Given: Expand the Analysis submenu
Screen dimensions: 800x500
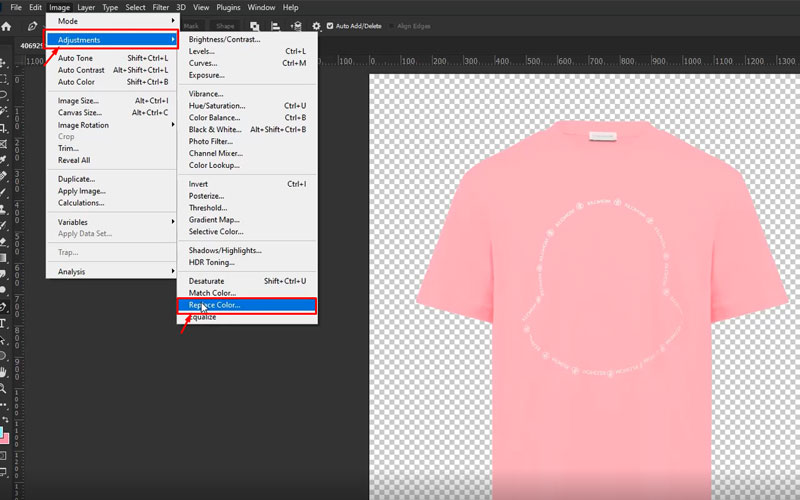Looking at the screenshot, I should pyautogui.click(x=111, y=271).
